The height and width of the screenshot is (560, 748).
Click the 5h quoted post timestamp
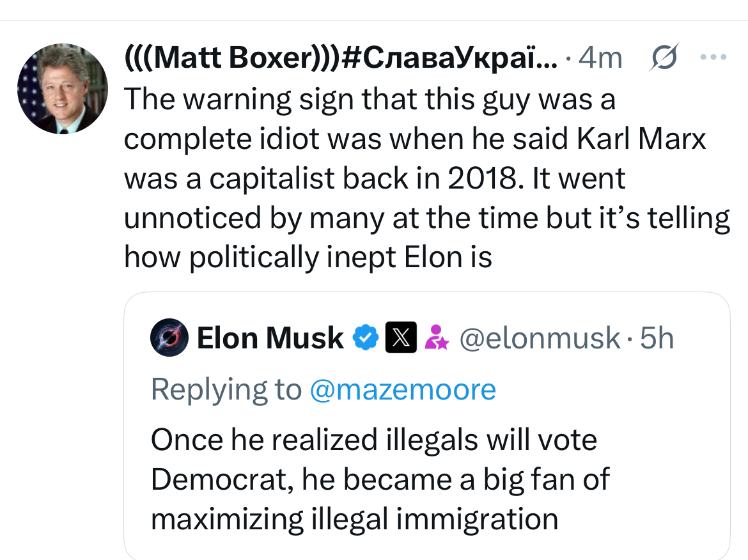coord(657,338)
